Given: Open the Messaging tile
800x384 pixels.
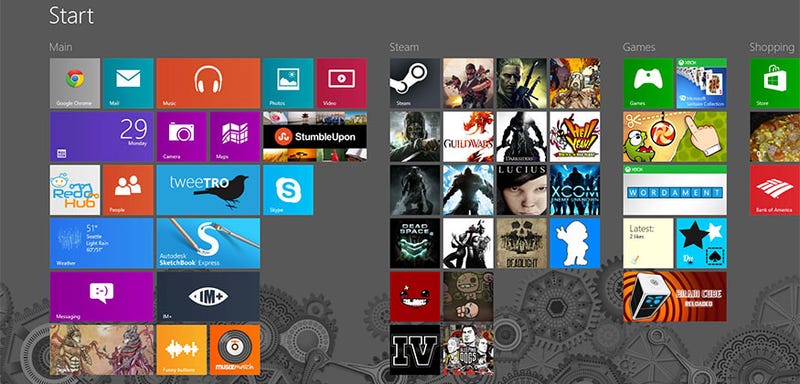Looking at the screenshot, I should click(102, 297).
